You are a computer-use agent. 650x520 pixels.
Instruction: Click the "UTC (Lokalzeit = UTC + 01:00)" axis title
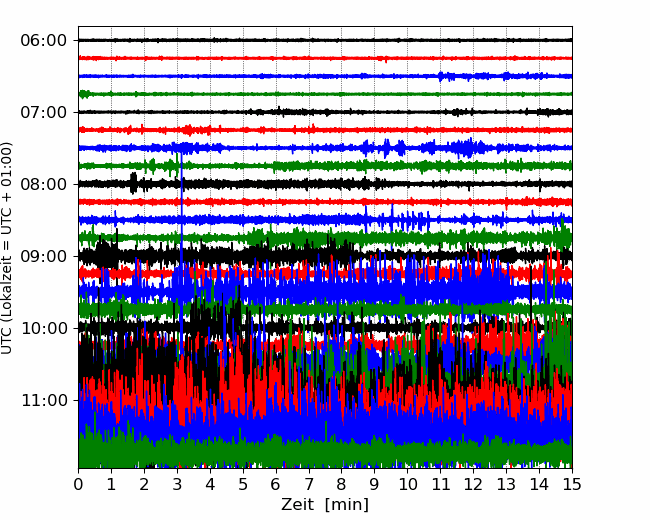click(x=7, y=248)
